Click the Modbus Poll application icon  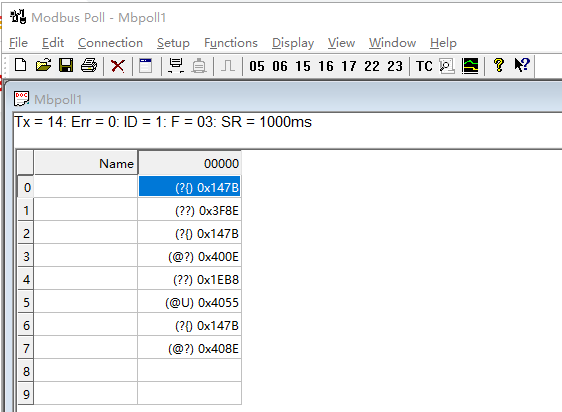pyautogui.click(x=18, y=17)
